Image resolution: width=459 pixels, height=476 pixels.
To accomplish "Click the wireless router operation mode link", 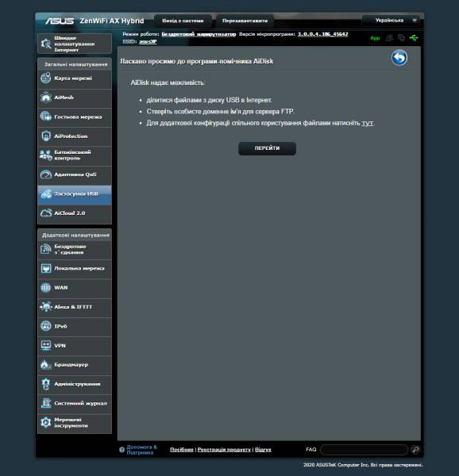I will click(x=199, y=34).
